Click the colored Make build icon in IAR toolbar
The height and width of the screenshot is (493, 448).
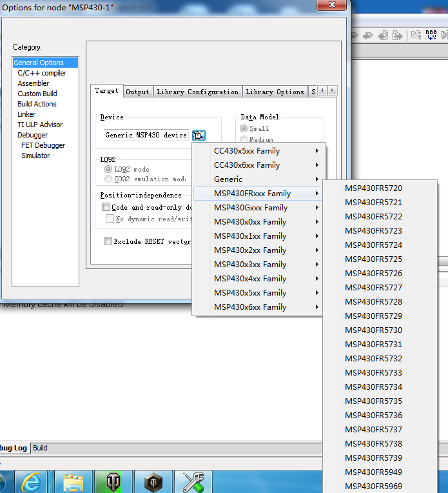click(x=431, y=35)
